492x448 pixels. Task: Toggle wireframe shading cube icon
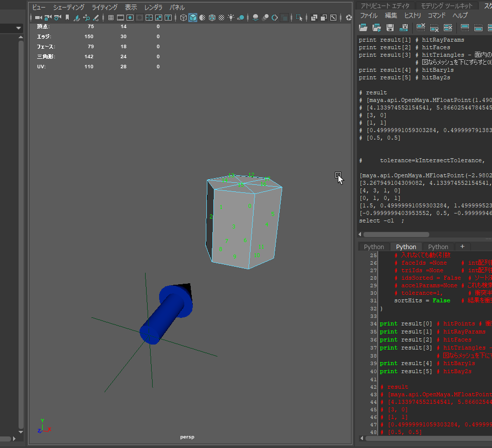pyautogui.click(x=183, y=18)
